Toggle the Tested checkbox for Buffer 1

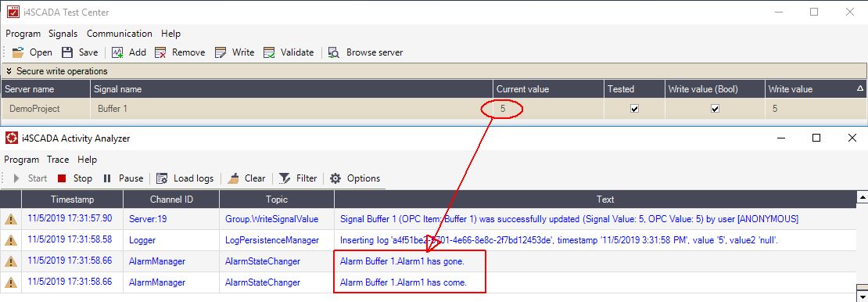tap(634, 110)
